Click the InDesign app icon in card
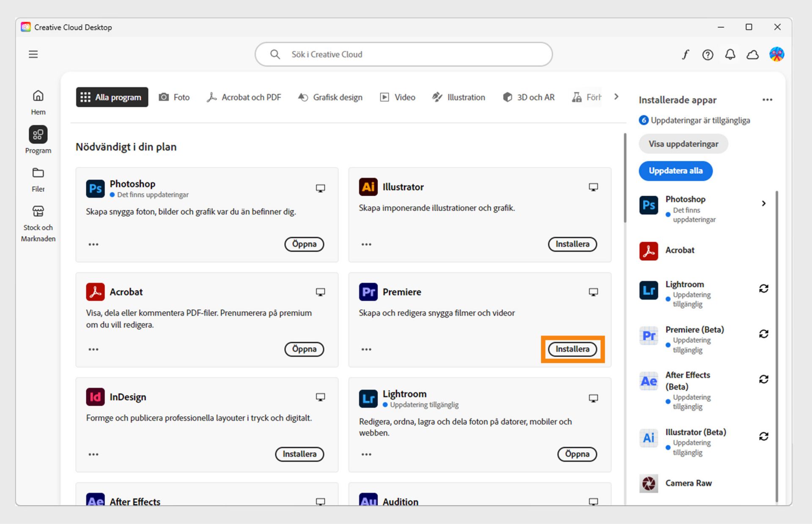The height and width of the screenshot is (524, 812). [x=95, y=397]
